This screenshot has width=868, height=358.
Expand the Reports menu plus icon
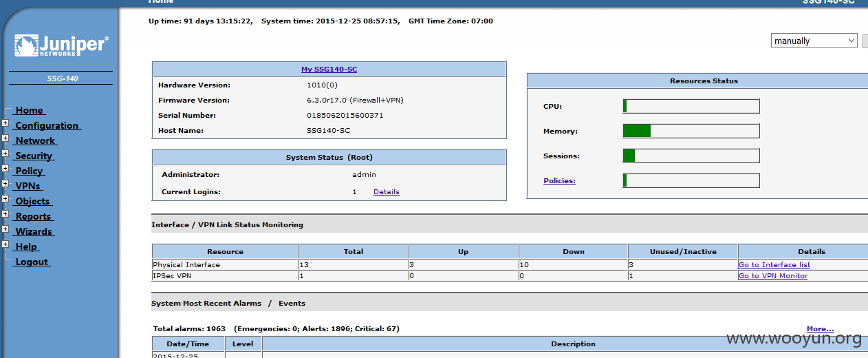[6, 215]
